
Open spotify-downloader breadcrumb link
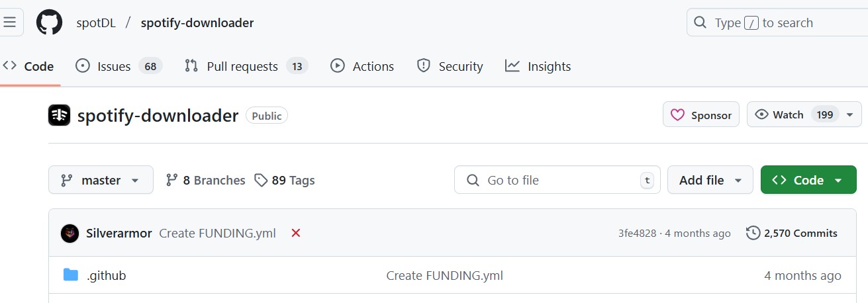point(197,22)
